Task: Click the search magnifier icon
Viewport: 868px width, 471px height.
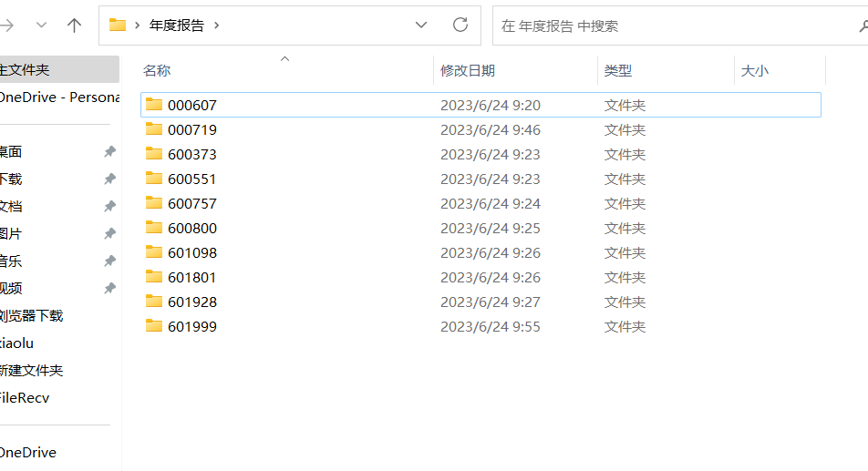Action: tap(863, 26)
